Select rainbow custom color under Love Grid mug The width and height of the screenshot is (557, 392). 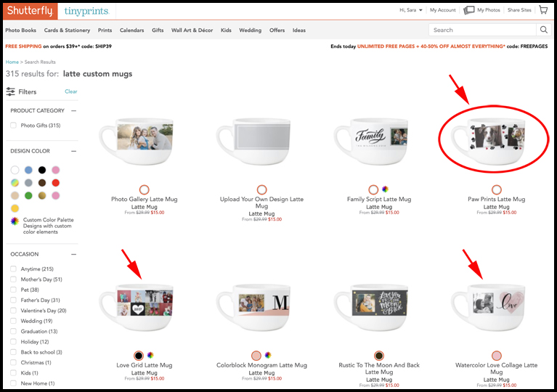[150, 355]
